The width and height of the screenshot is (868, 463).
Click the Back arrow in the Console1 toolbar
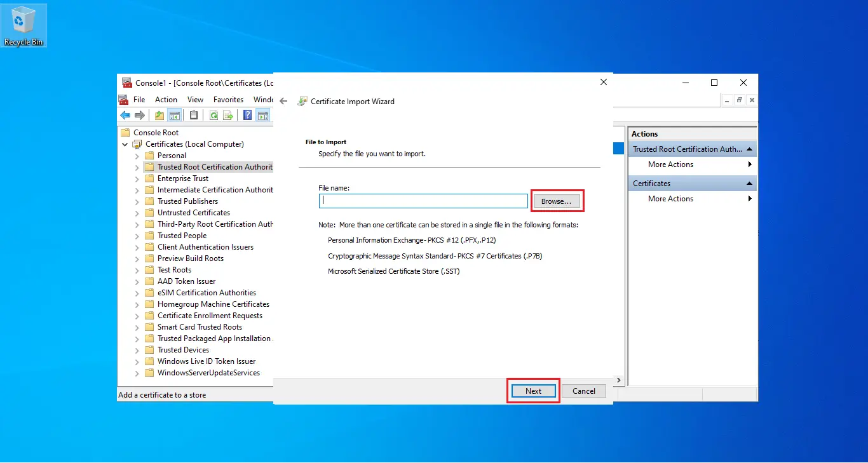coord(125,115)
